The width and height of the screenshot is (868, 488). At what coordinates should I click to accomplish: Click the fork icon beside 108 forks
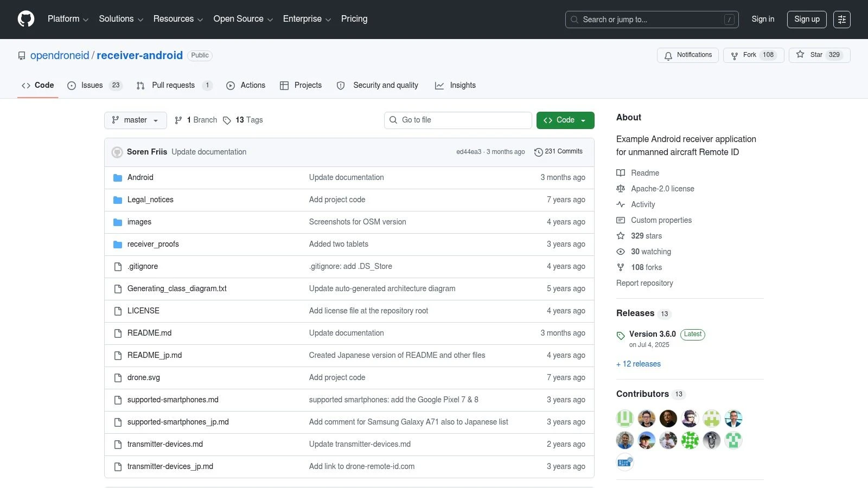tap(621, 267)
